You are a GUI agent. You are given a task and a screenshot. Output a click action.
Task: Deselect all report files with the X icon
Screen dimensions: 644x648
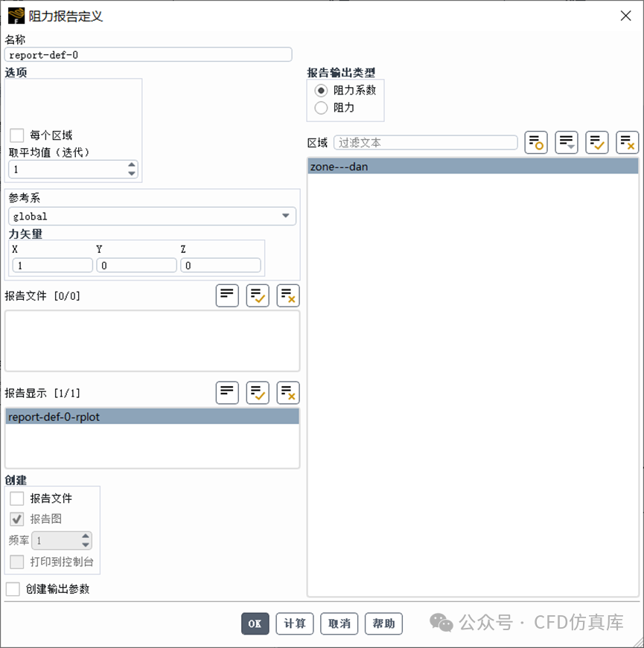[x=287, y=295]
